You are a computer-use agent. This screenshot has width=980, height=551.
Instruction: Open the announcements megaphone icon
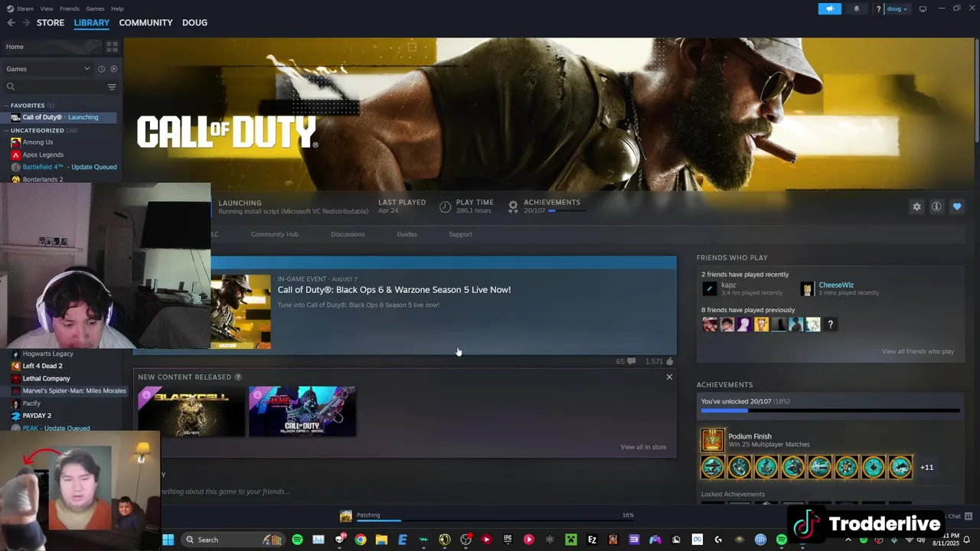829,8
